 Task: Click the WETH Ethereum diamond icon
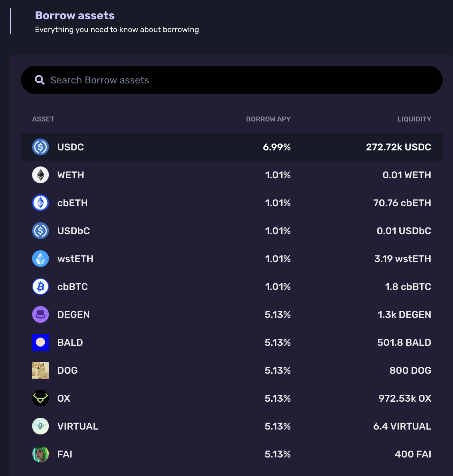[40, 175]
